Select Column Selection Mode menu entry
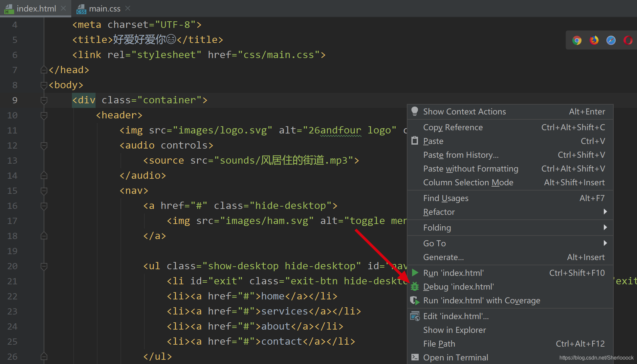Screen dimensions: 637x364 [468, 182]
